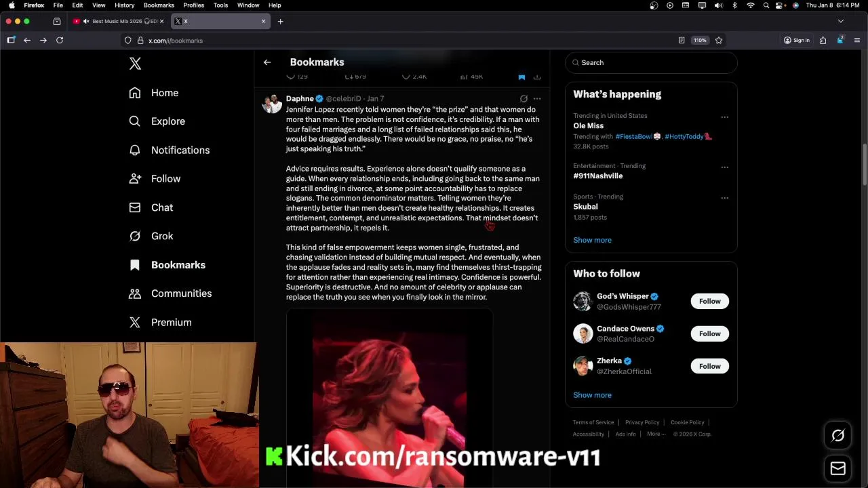The height and width of the screenshot is (488, 868).
Task: Play the Jennifer Lopez video
Action: pyautogui.click(x=389, y=399)
